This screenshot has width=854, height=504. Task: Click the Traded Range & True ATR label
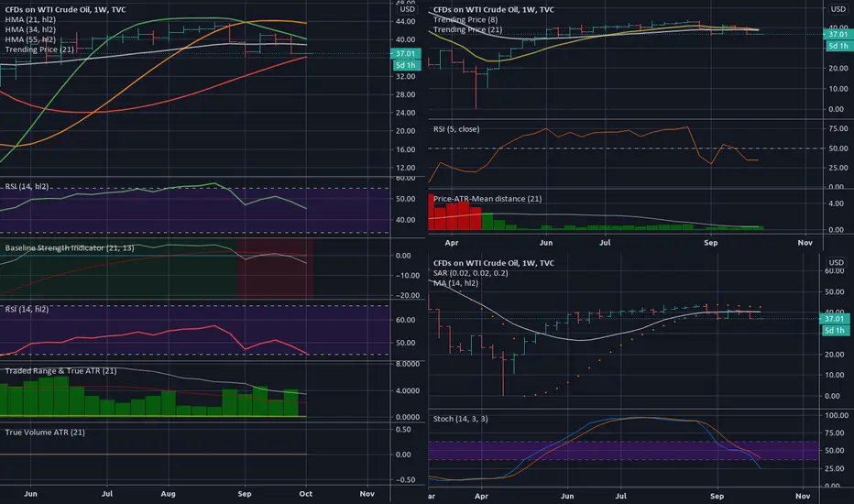tap(61, 370)
